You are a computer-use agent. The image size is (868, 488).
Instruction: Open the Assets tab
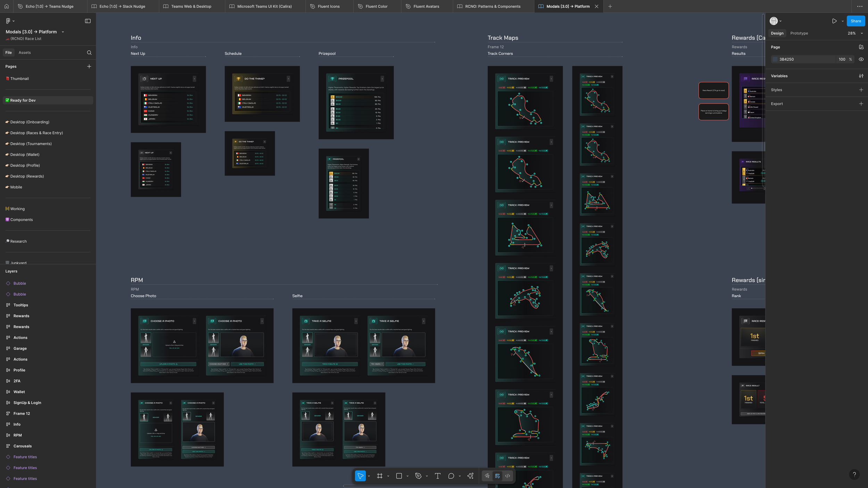25,53
